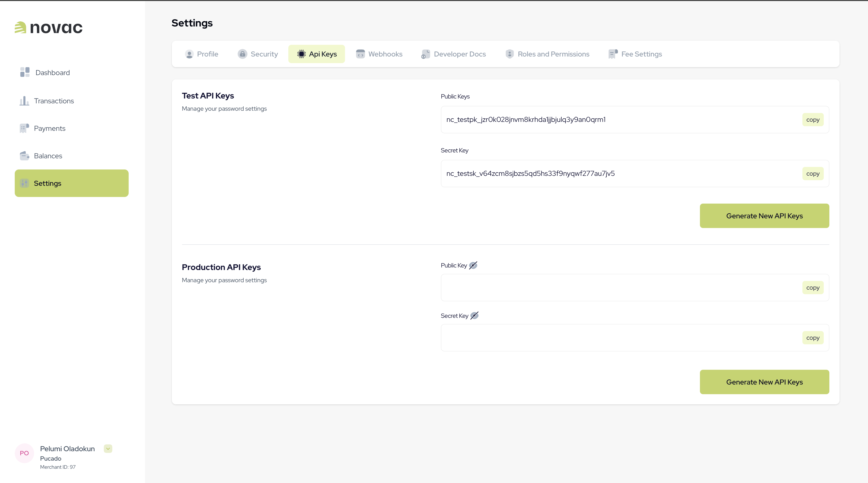Click the Webhooks code window icon
The image size is (868, 483).
[x=360, y=54]
